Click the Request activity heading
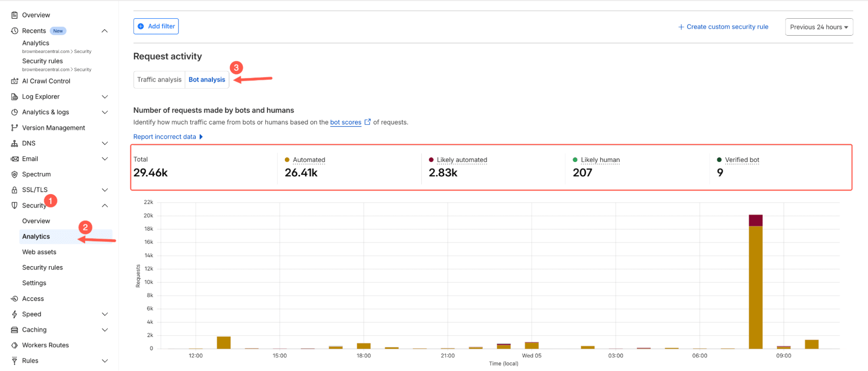Image resolution: width=868 pixels, height=371 pixels. 168,56
